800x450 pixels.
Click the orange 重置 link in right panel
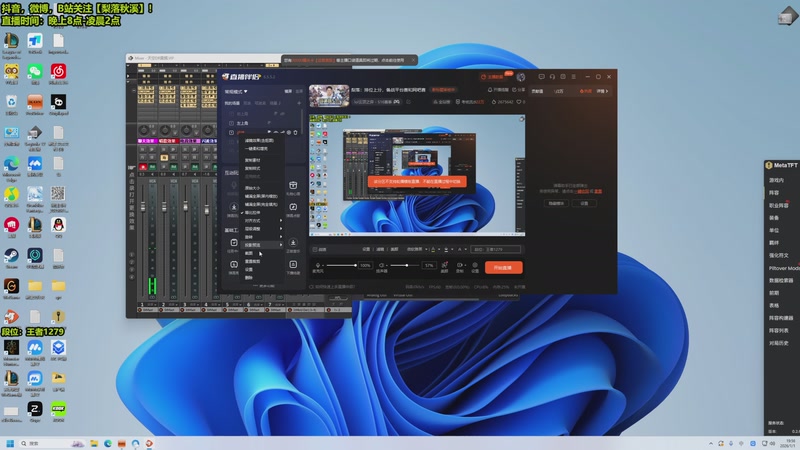pos(598,191)
